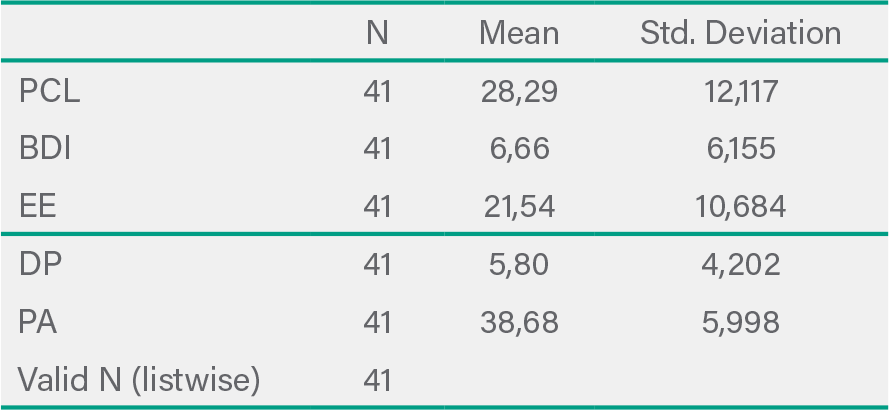Click the N column header

pyautogui.click(x=377, y=33)
